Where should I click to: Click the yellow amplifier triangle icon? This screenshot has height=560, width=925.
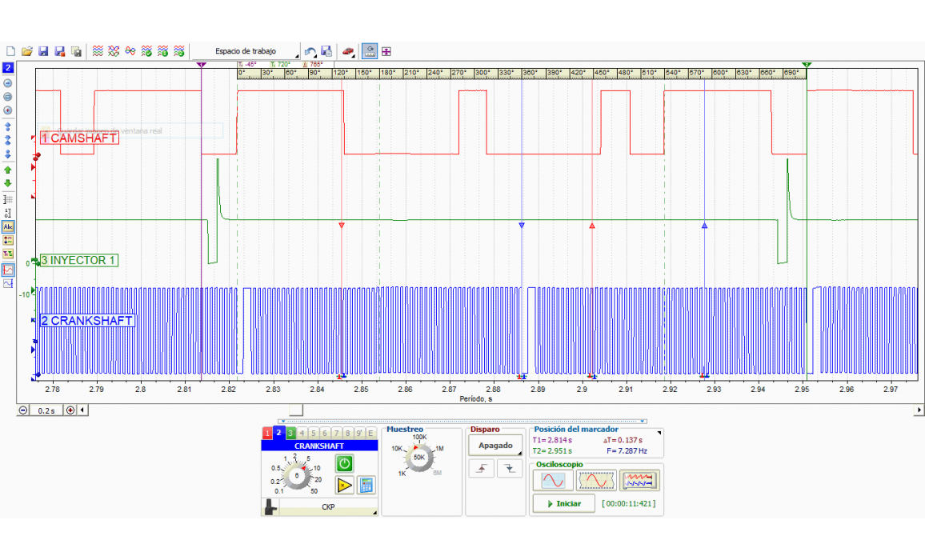coord(344,485)
